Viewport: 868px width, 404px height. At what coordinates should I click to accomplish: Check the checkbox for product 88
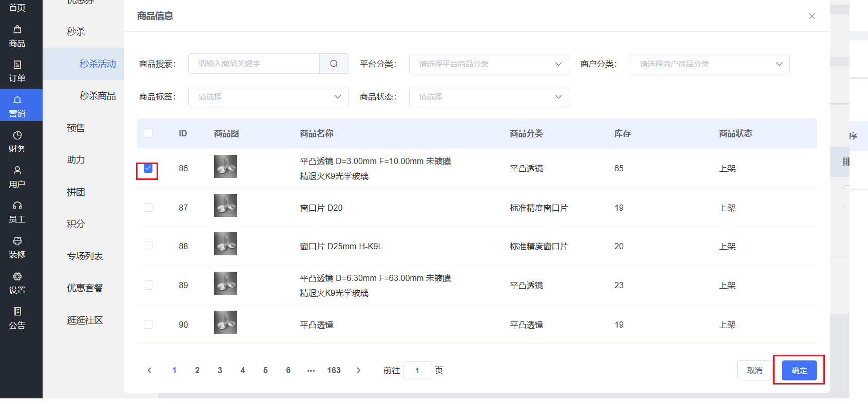[148, 246]
